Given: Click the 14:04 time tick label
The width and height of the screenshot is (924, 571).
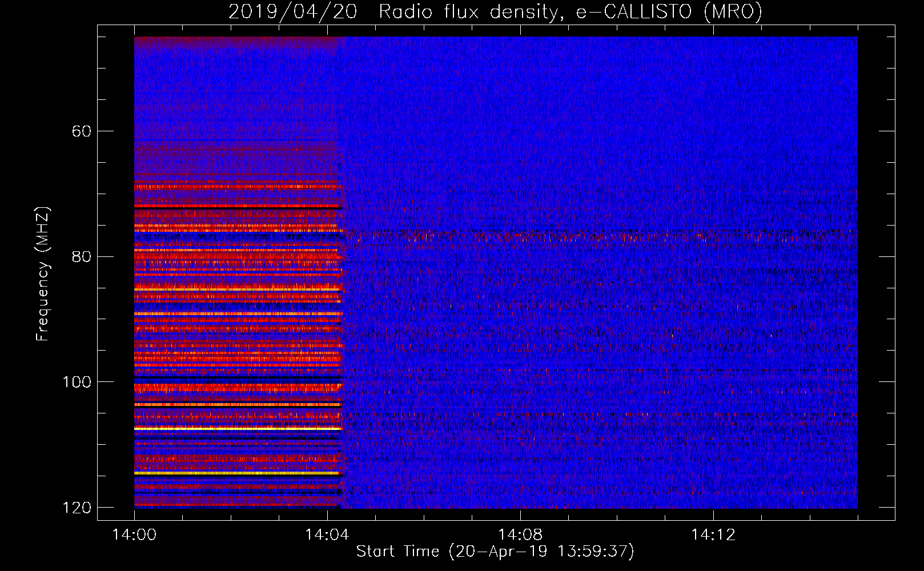Looking at the screenshot, I should point(327,535).
